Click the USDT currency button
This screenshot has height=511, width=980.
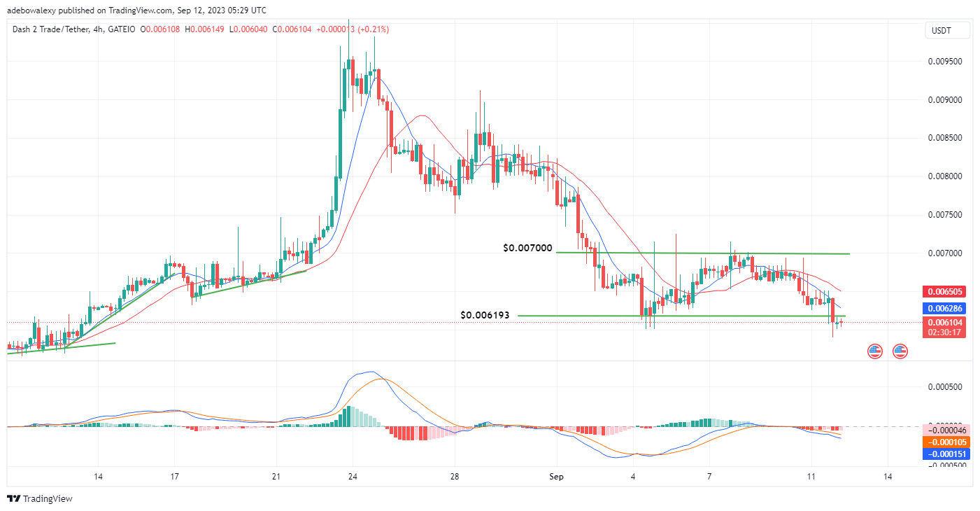[x=948, y=30]
